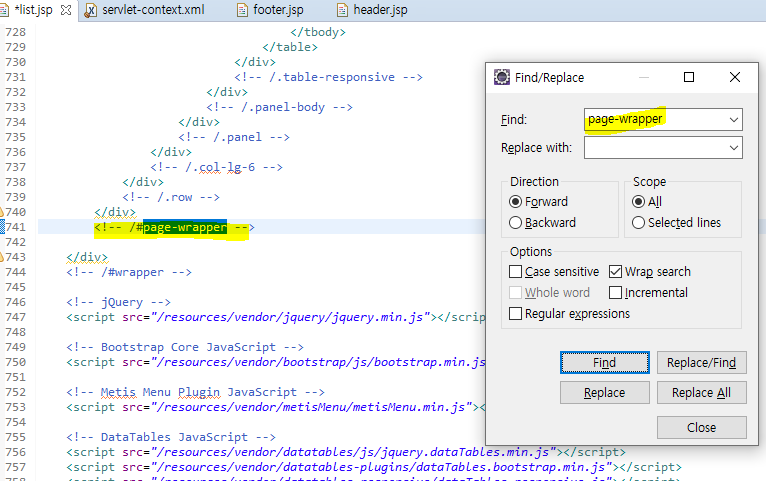The image size is (766, 481).
Task: Select the Selected lines scope
Action: click(x=676, y=223)
